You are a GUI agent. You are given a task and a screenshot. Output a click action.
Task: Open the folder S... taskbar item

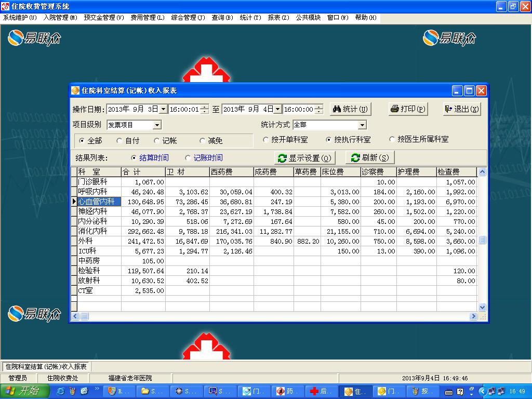coord(152,391)
